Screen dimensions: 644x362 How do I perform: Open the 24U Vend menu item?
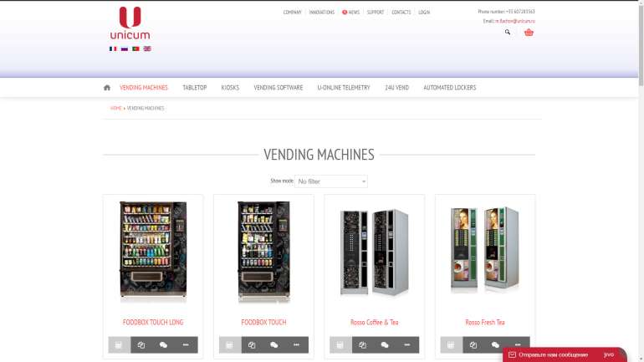(396, 88)
